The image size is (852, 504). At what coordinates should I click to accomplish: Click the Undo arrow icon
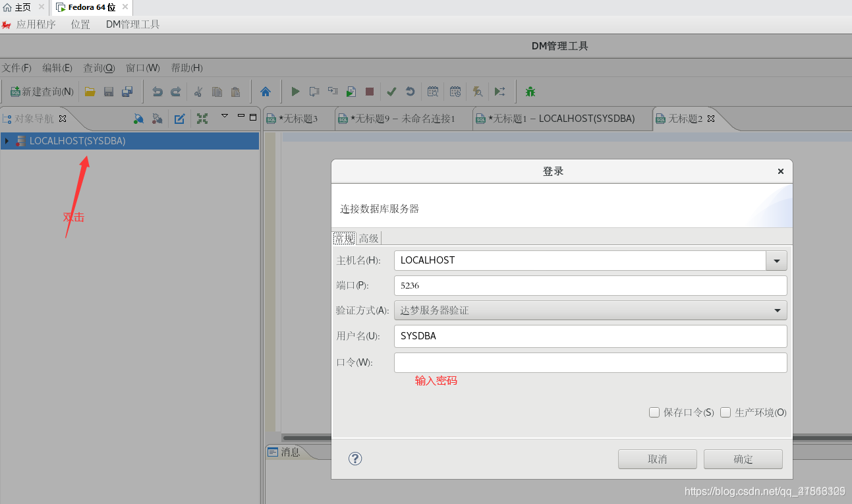[x=157, y=92]
